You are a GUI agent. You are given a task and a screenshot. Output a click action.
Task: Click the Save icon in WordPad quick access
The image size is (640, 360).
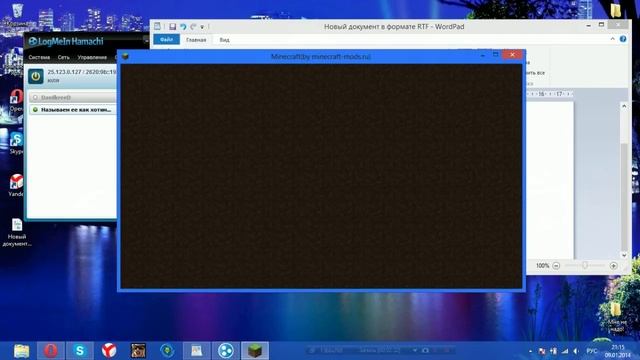(x=173, y=27)
